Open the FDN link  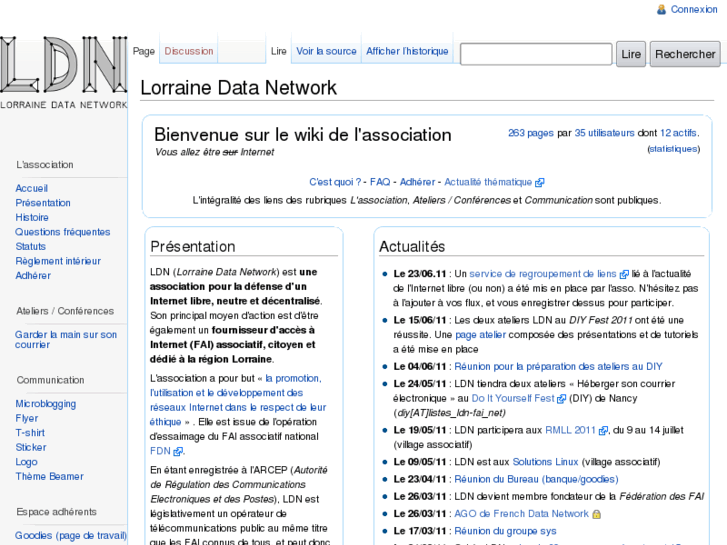[x=160, y=451]
